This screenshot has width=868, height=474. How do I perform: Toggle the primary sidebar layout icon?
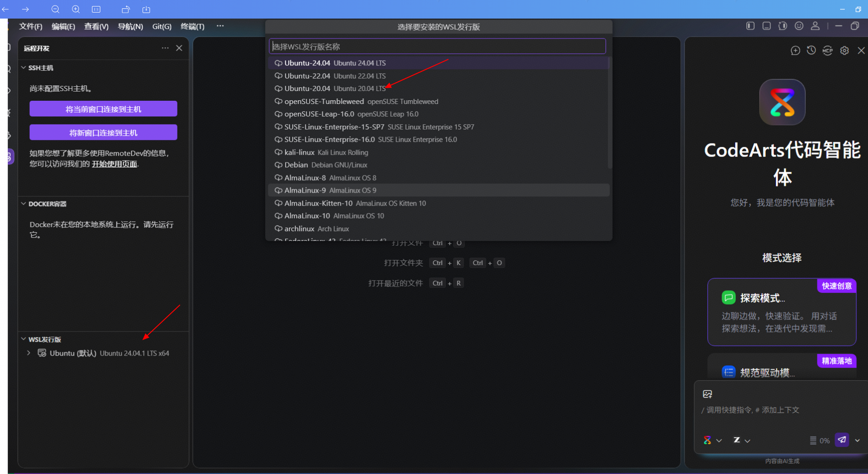coord(751,26)
